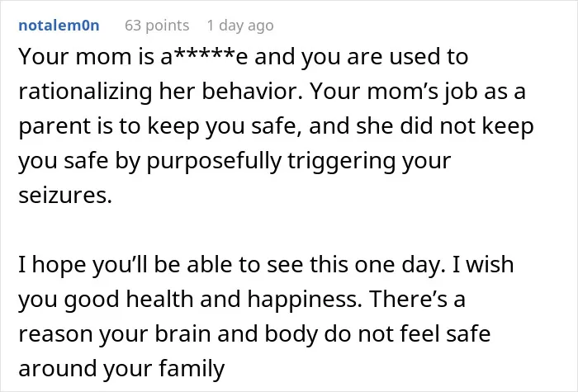Click the word "reason" in the comment
Viewport: 578px width, 392px height.
pyautogui.click(x=55, y=334)
